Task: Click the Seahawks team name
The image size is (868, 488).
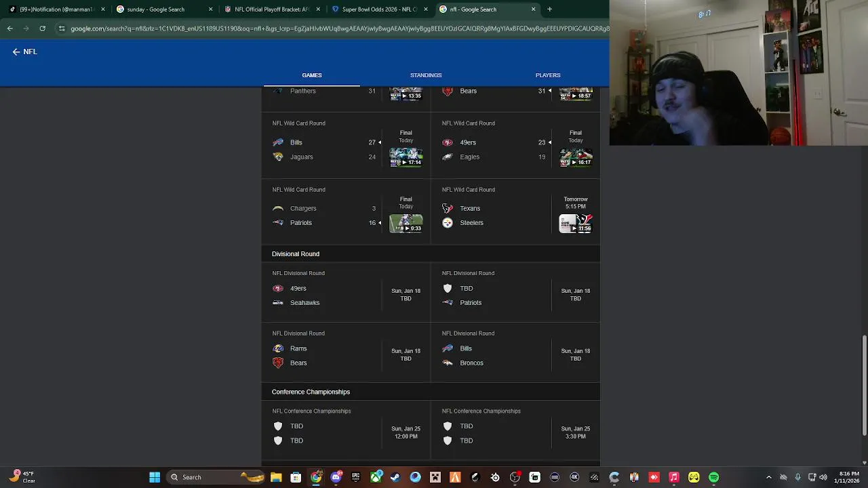Action: coord(304,303)
